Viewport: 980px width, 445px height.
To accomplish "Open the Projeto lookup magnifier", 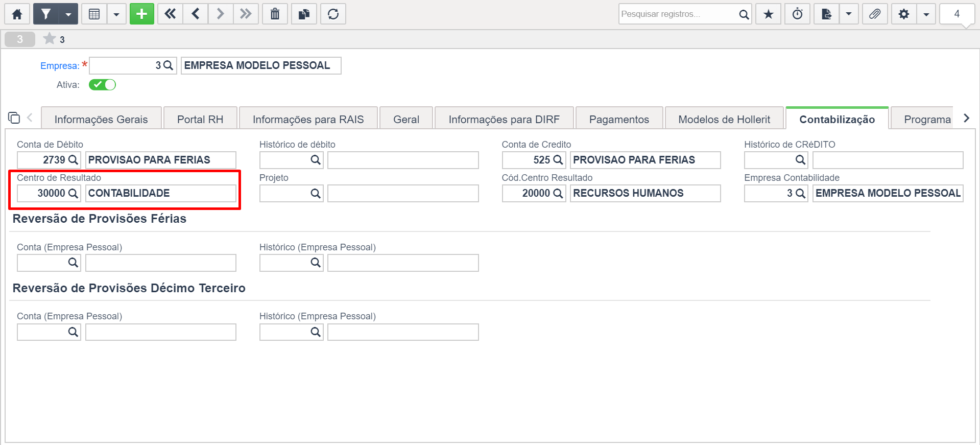I will (316, 193).
